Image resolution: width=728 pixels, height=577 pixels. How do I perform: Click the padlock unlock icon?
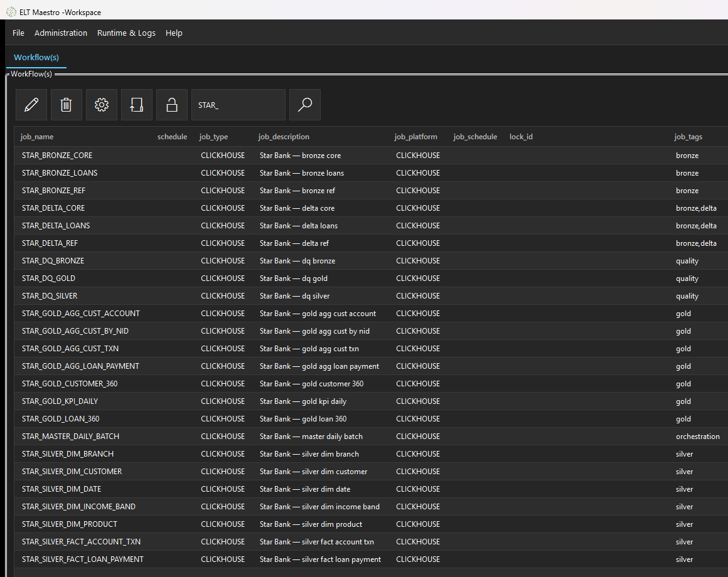[x=172, y=105]
